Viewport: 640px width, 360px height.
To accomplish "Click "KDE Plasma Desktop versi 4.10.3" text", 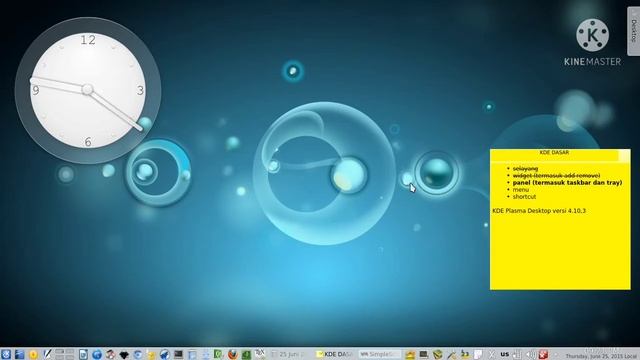I will (539, 211).
